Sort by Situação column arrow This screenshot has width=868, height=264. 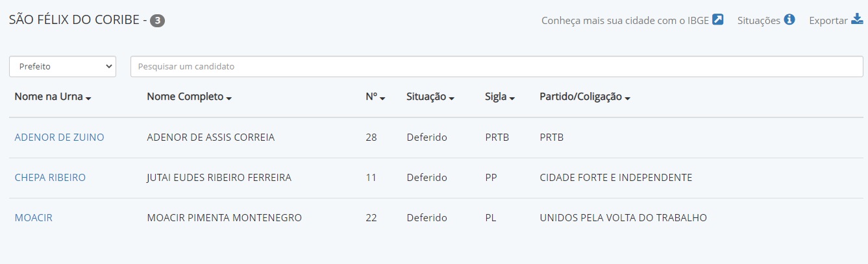[x=451, y=98]
